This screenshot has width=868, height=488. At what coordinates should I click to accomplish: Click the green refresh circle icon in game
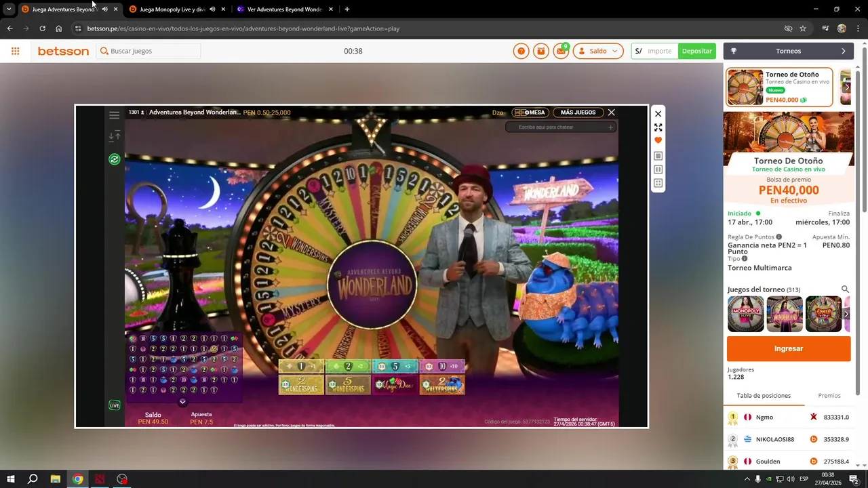pyautogui.click(x=114, y=159)
